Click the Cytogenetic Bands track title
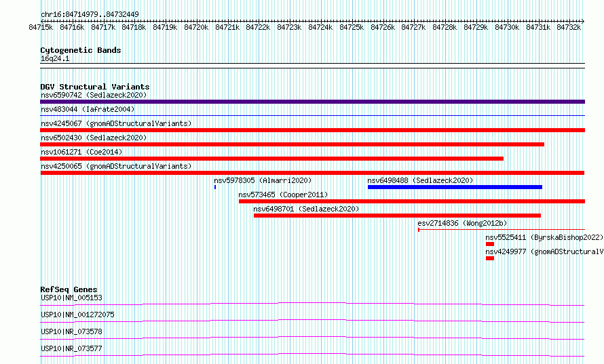The height and width of the screenshot is (364, 604). 81,50
